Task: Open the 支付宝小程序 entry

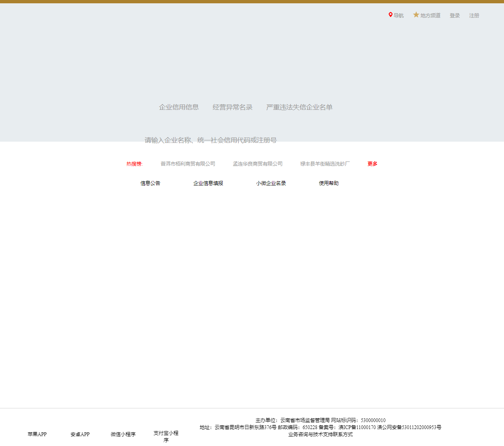Action: (x=166, y=434)
